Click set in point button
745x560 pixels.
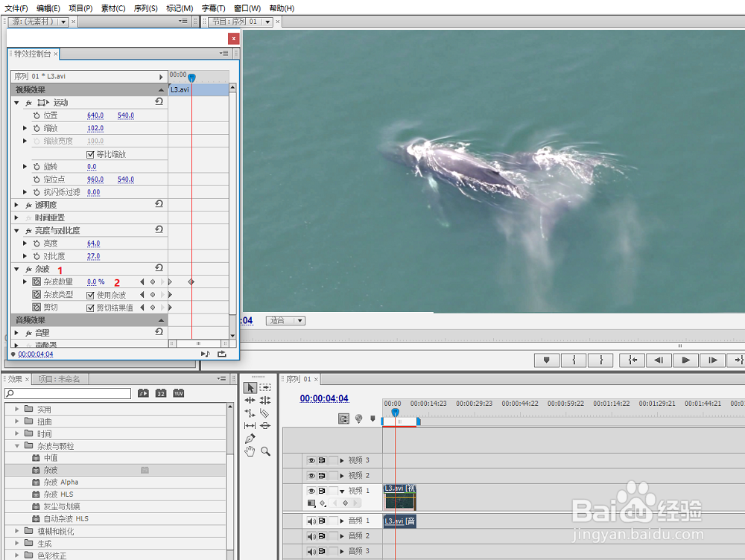pyautogui.click(x=574, y=360)
